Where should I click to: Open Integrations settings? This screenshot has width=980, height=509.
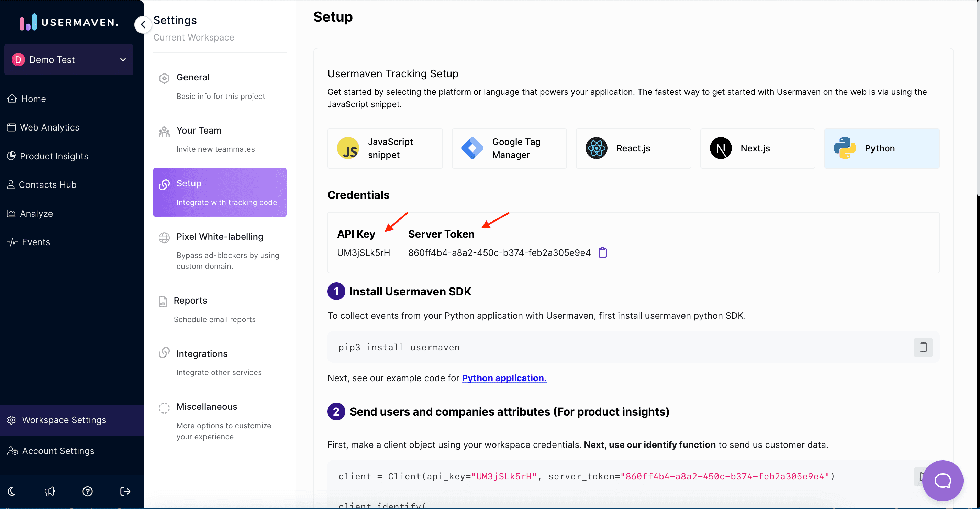coord(220,363)
